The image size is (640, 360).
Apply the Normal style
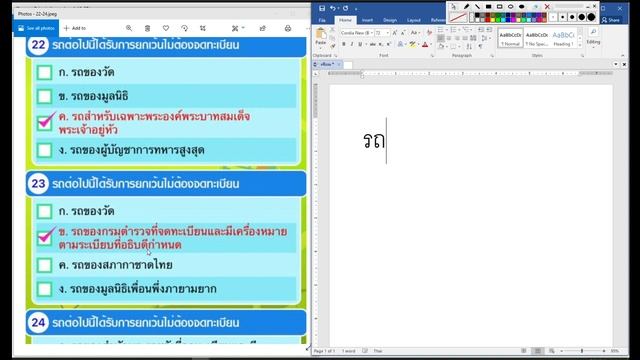[x=511, y=38]
